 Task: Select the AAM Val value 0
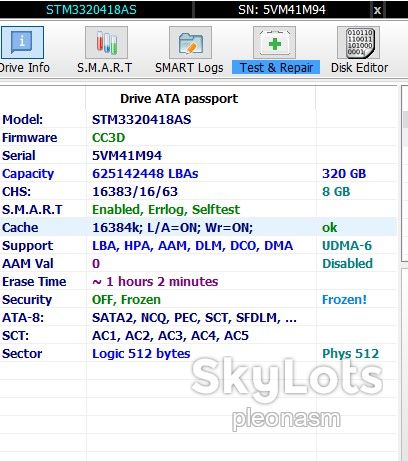click(x=96, y=264)
